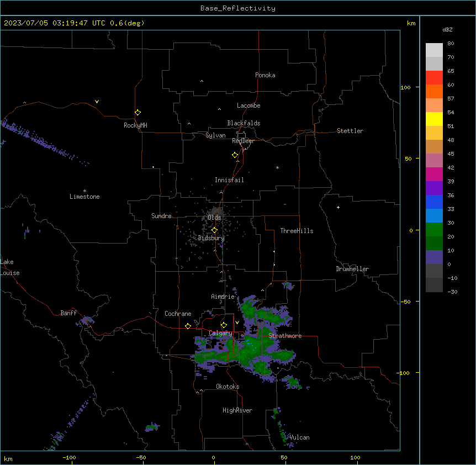Click the Cochrane town label
Viewport: 476px width, 465px height.
[x=178, y=314]
